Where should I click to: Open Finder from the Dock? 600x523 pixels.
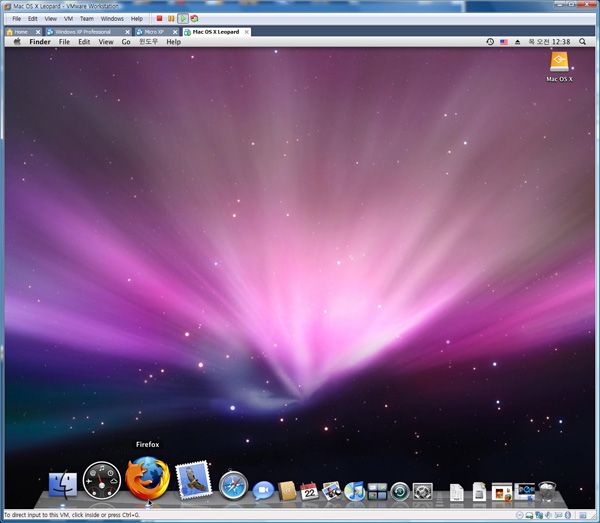pos(63,484)
